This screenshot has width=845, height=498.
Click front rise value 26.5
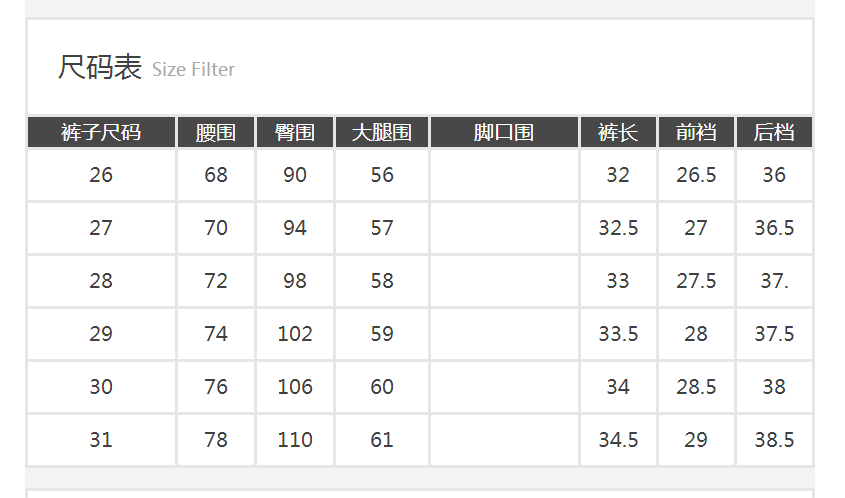tap(696, 175)
